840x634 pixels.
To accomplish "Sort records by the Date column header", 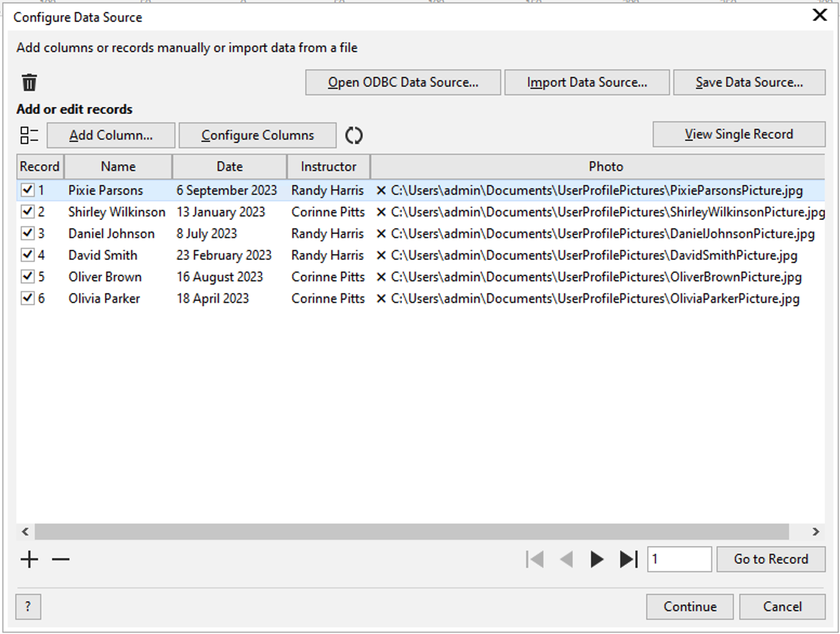I will [229, 167].
